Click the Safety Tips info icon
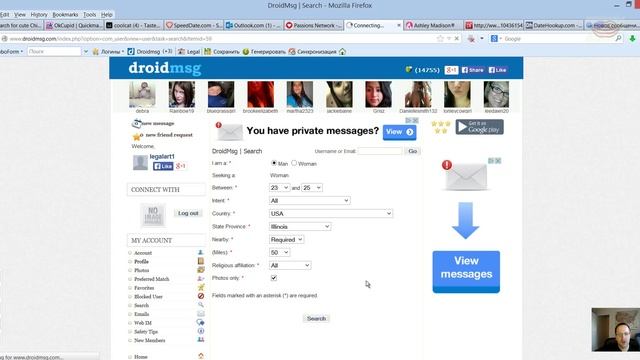Screen dimensions: 640x360 pos(200,331)
